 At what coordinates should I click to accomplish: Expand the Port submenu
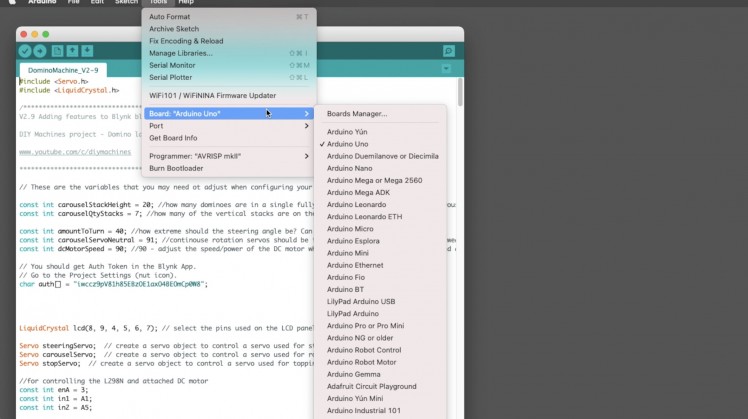click(x=229, y=126)
